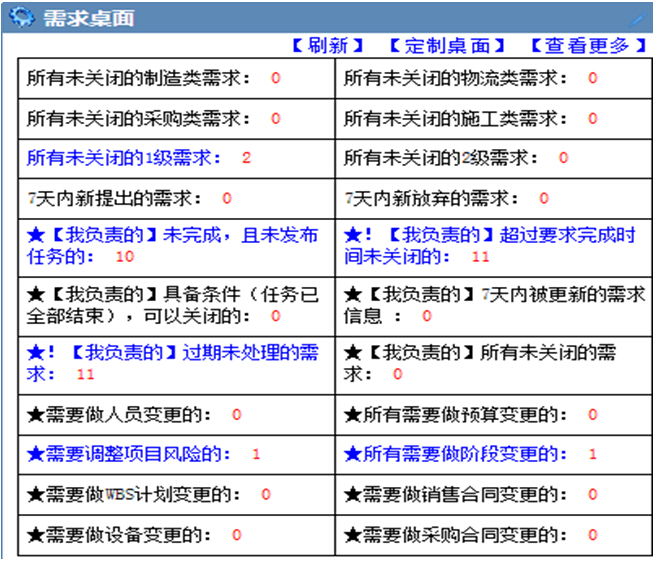The image size is (662, 563).
Task: Click 【我负责的】7天内被更新的需求信息 label
Action: [494, 305]
